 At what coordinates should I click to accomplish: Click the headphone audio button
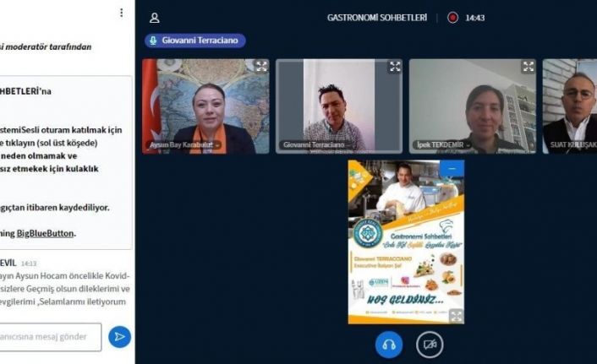tap(389, 344)
